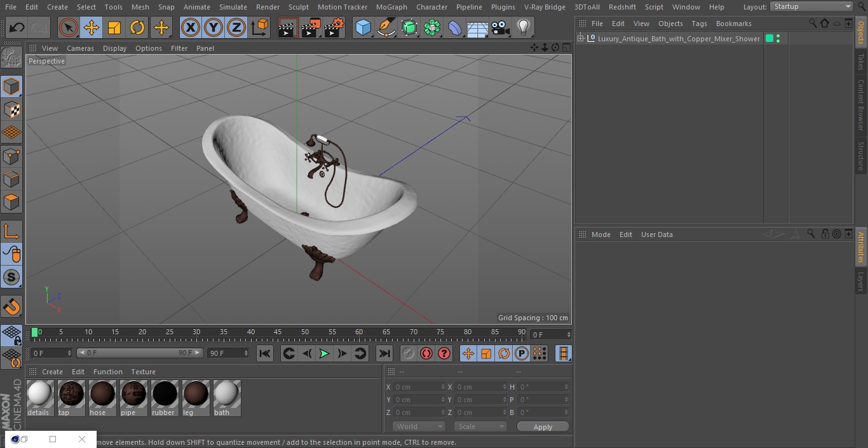
Task: Go to end of animation
Action: coord(384,353)
